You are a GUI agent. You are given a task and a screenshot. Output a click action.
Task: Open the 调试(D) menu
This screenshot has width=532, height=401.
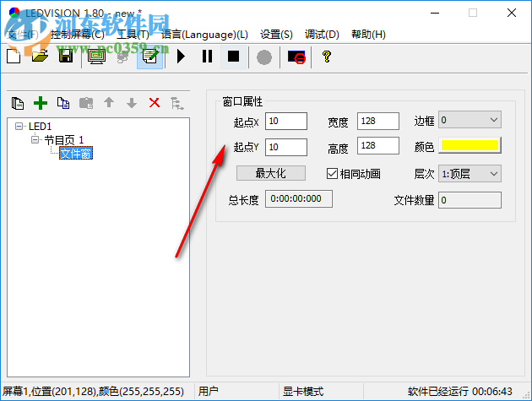[x=322, y=35]
